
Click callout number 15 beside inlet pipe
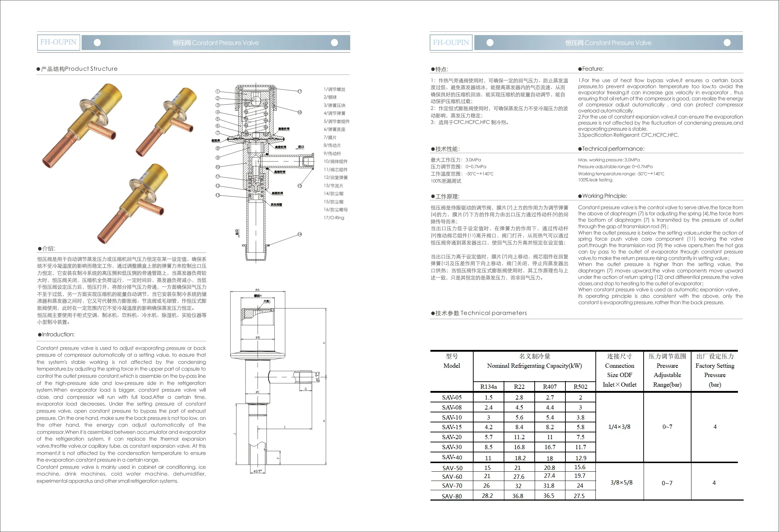click(x=300, y=185)
